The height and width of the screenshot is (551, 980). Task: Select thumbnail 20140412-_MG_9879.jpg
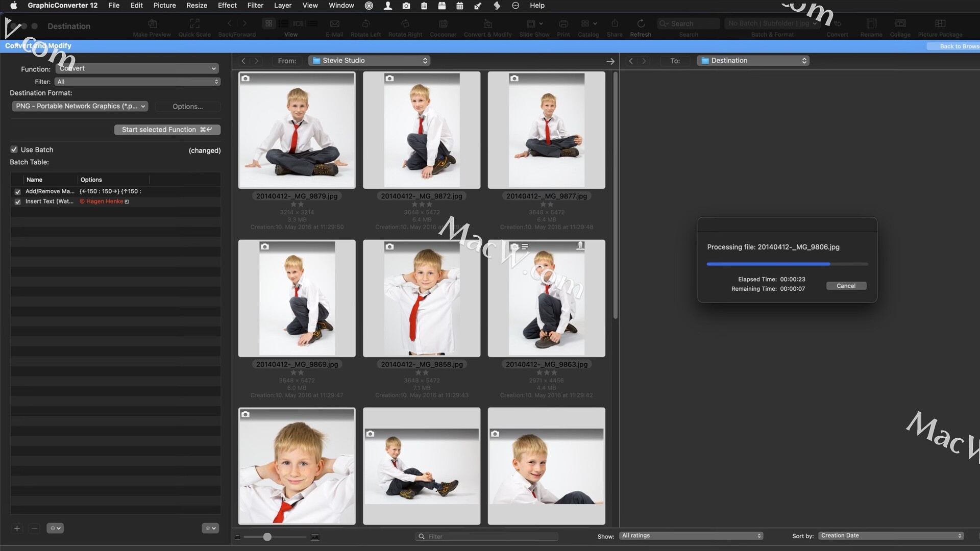tap(297, 130)
